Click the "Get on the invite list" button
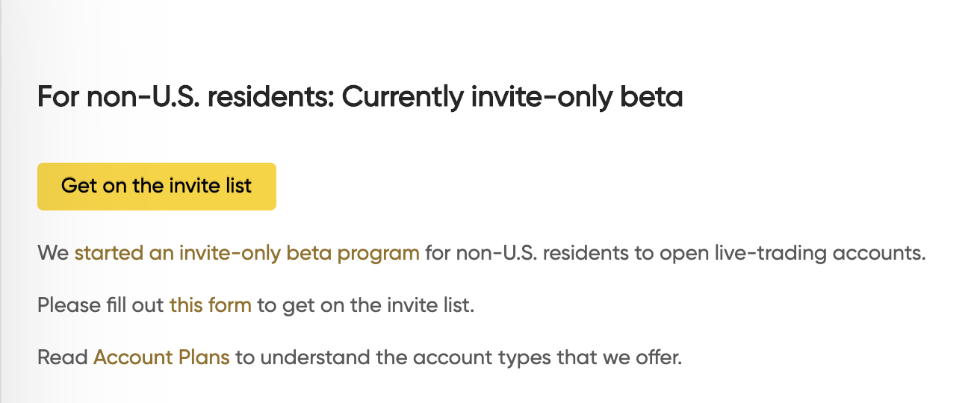The height and width of the screenshot is (403, 980). pos(157,186)
